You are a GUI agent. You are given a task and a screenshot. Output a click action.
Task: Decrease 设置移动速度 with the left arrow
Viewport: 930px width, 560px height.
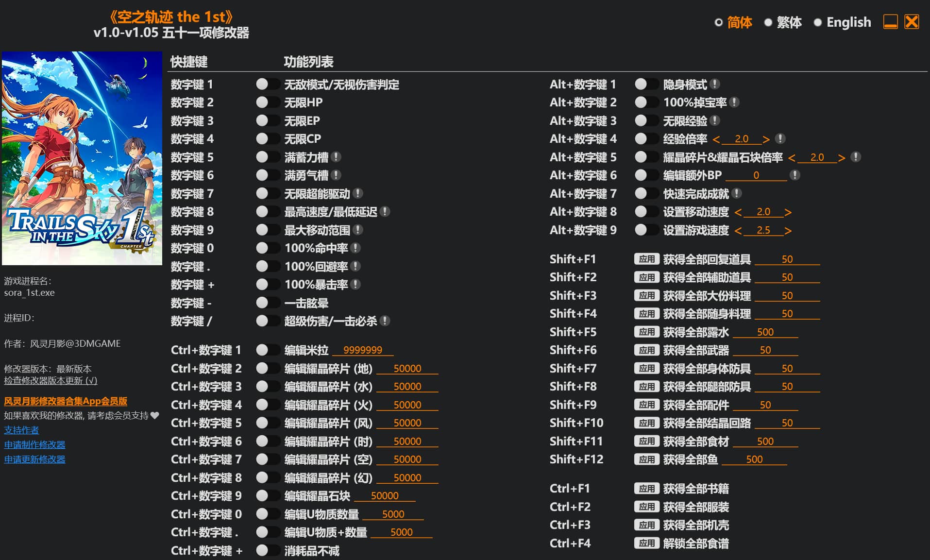coord(738,212)
